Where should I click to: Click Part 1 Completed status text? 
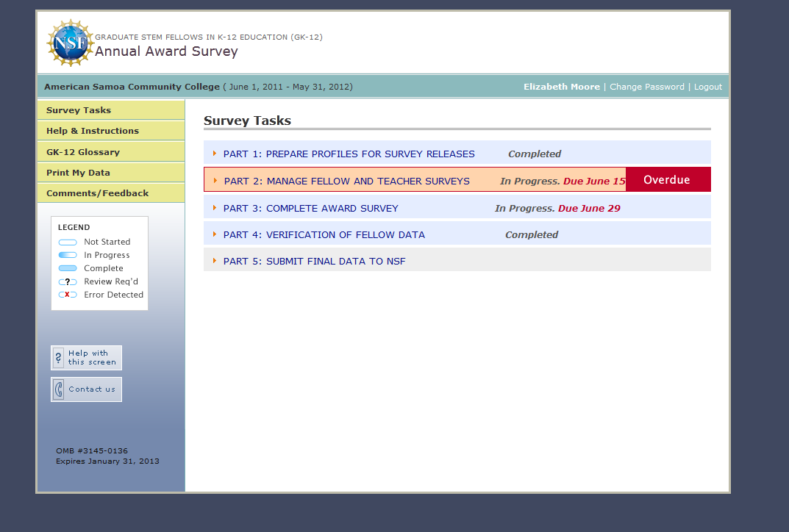click(x=535, y=154)
